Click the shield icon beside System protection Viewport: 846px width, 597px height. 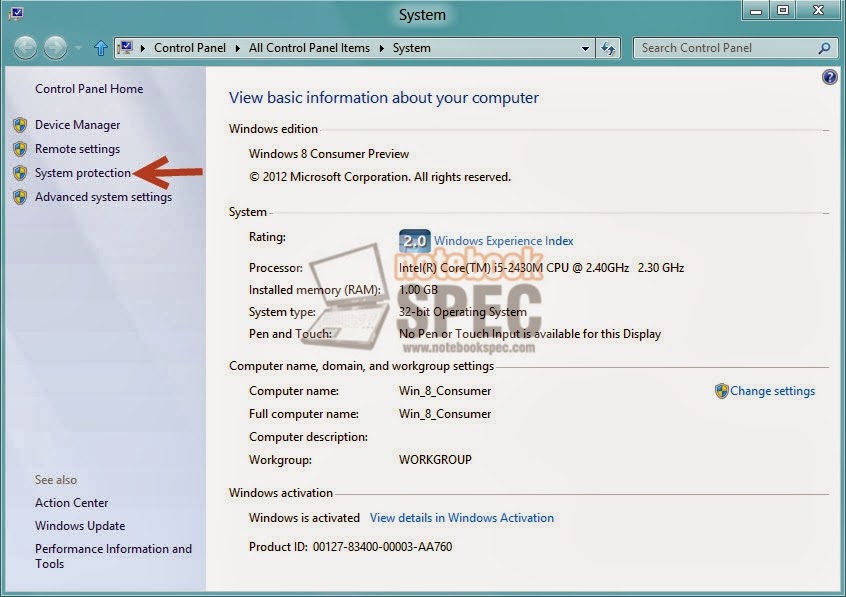(x=20, y=173)
